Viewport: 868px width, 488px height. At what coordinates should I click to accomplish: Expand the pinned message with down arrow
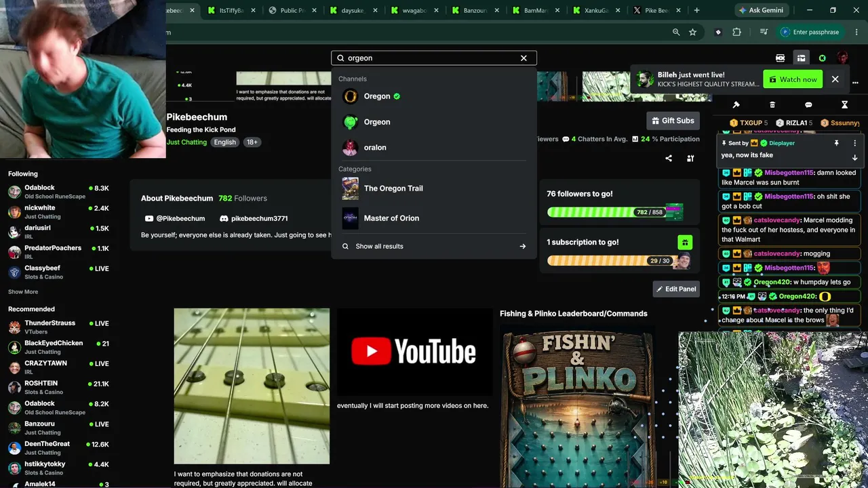tap(854, 157)
